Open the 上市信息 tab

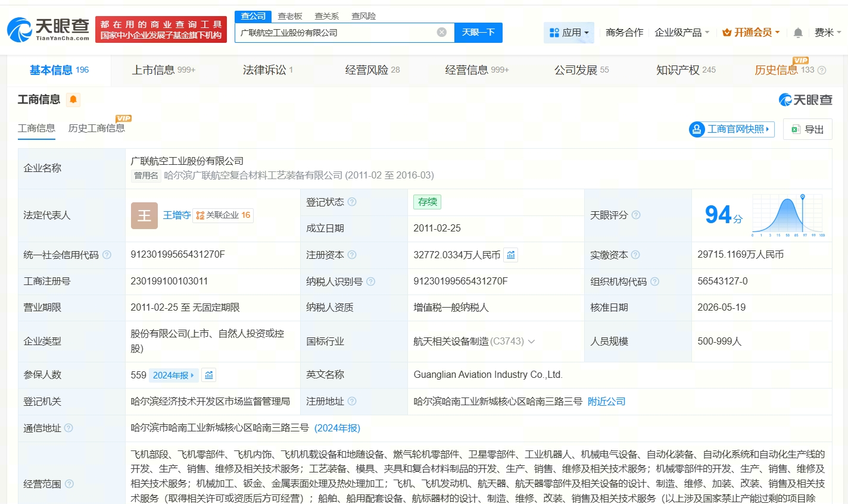point(164,70)
